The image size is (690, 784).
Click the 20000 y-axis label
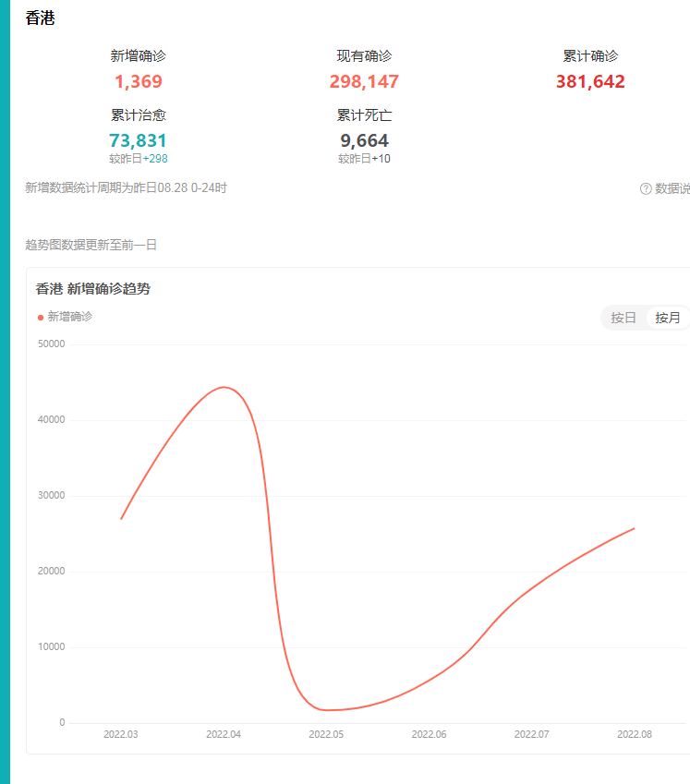(x=52, y=571)
